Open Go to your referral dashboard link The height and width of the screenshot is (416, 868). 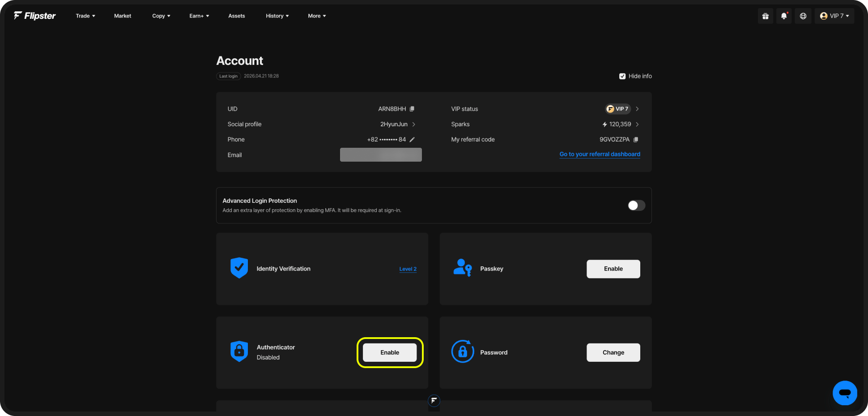(x=600, y=154)
